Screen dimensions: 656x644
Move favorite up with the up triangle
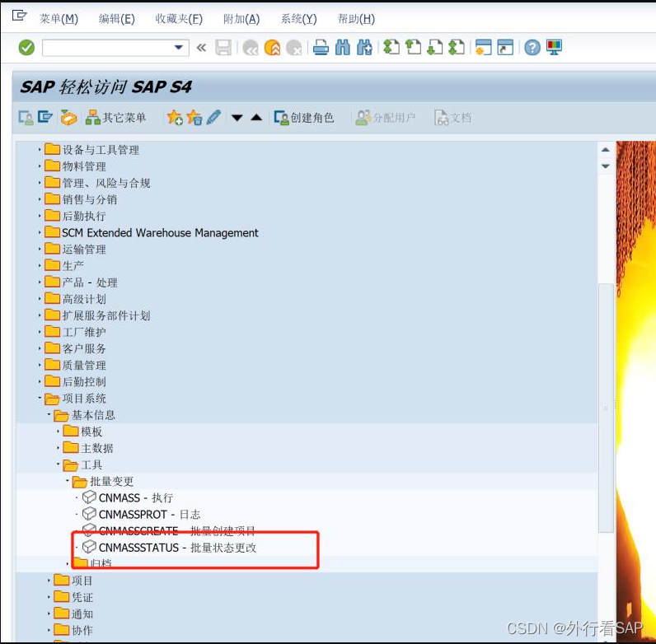click(257, 118)
